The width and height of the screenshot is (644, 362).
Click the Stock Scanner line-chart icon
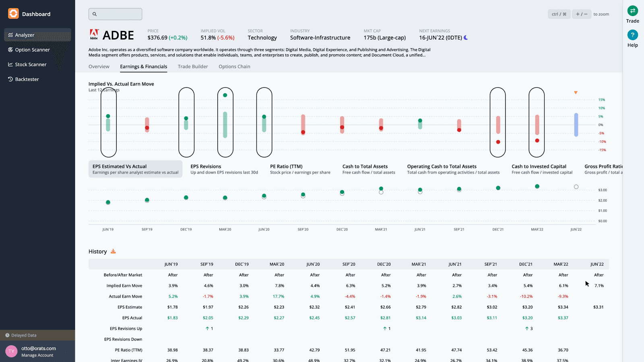point(10,64)
